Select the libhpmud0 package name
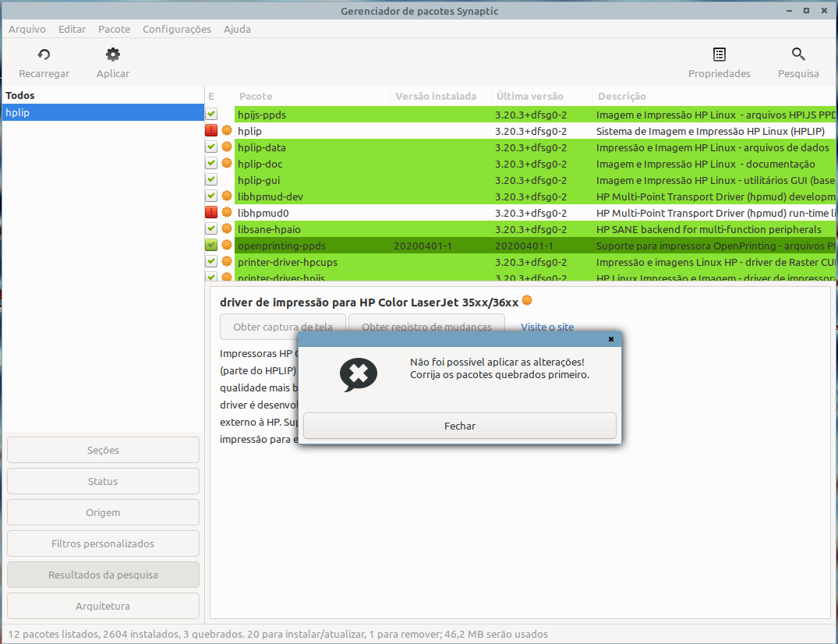 [x=263, y=213]
